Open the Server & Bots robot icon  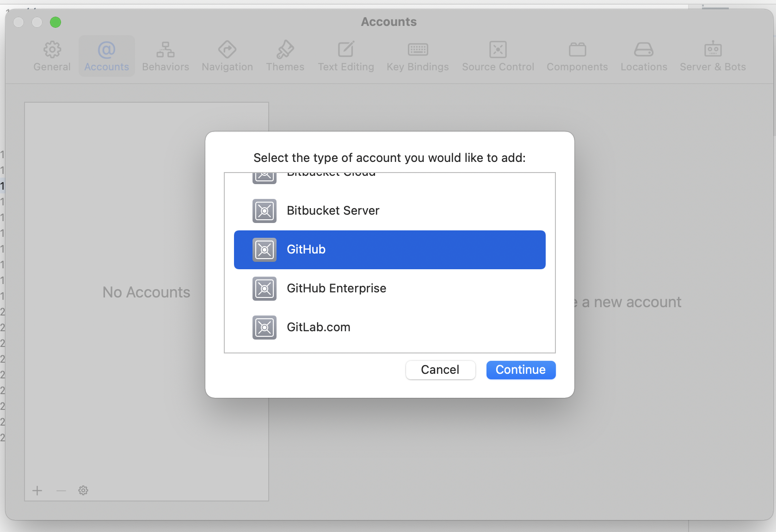[x=713, y=49]
